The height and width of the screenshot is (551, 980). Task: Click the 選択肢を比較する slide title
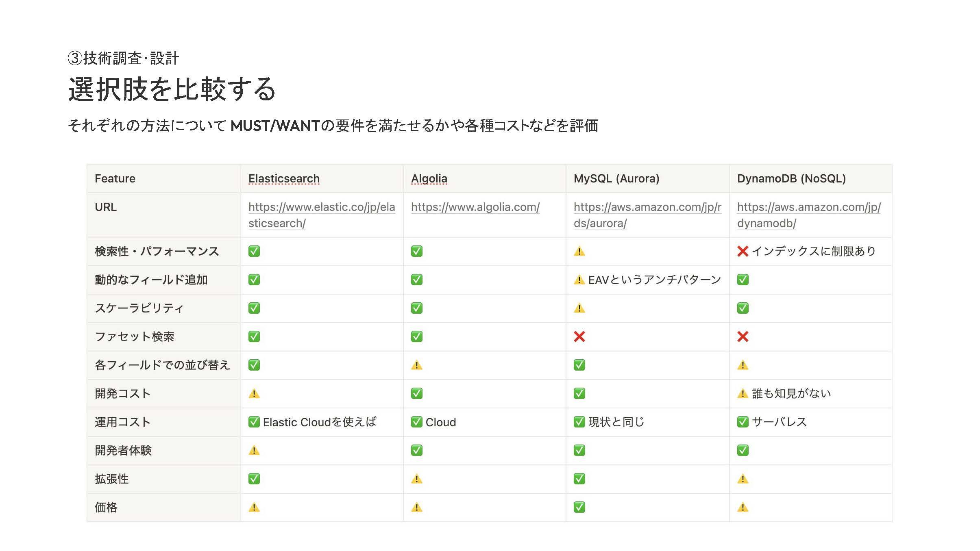pos(172,89)
